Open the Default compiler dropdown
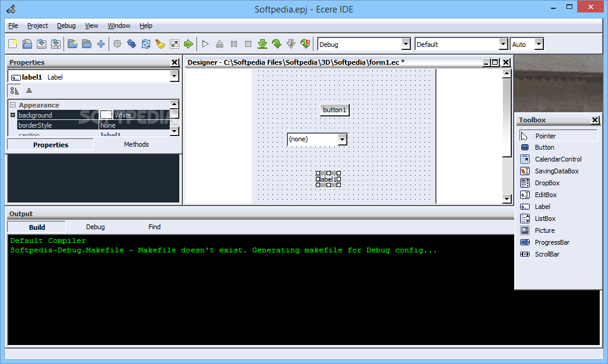 (x=503, y=44)
